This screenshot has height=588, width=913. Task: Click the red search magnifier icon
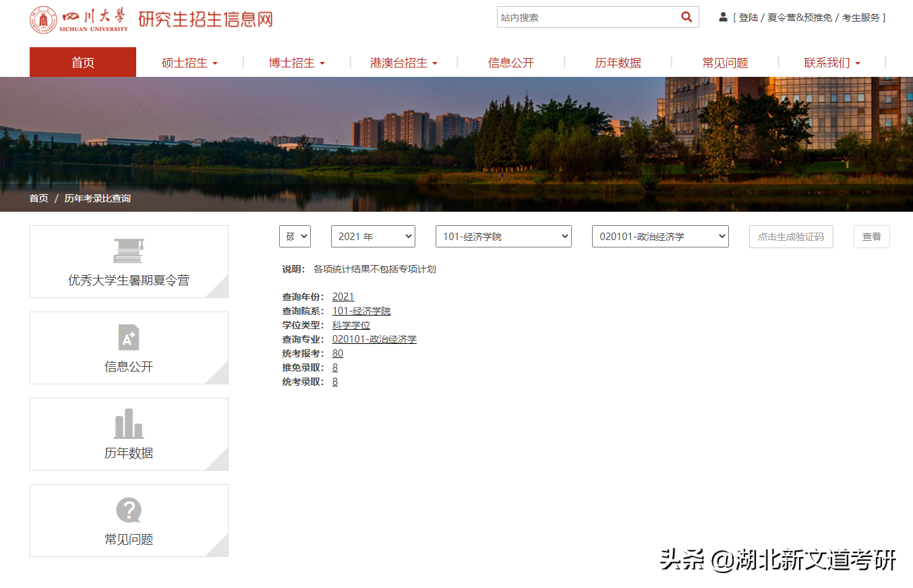pos(686,17)
